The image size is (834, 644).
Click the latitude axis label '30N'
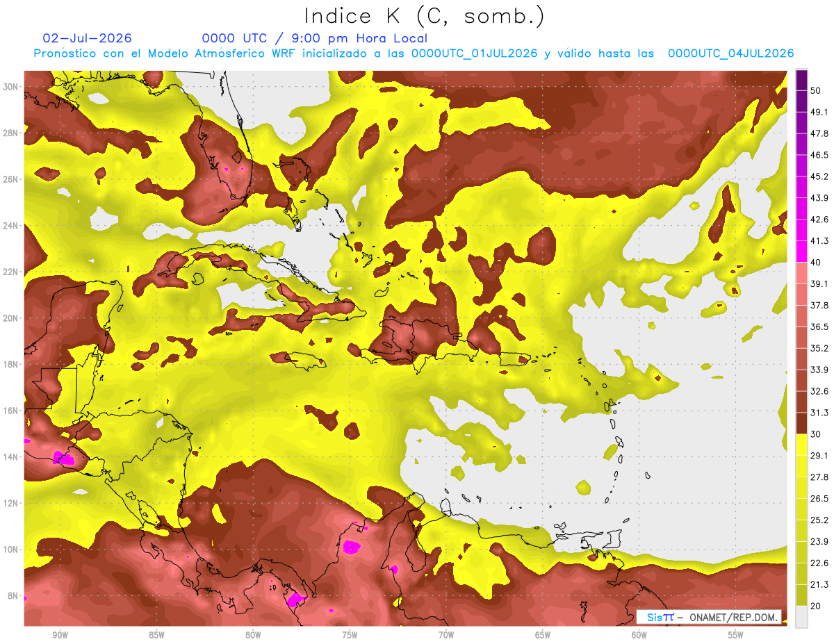[x=10, y=87]
